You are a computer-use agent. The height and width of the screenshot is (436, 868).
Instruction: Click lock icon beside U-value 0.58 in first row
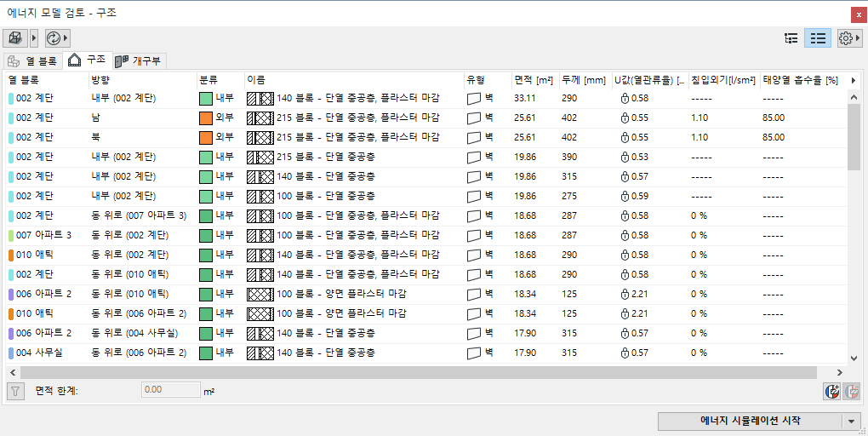click(625, 99)
